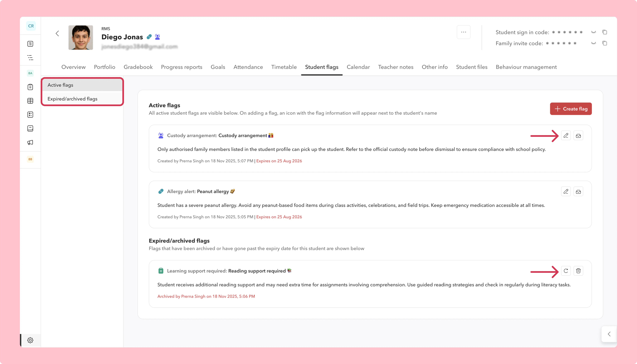
Task: Select Expired/archived flags in the side menu
Action: pyautogui.click(x=82, y=99)
